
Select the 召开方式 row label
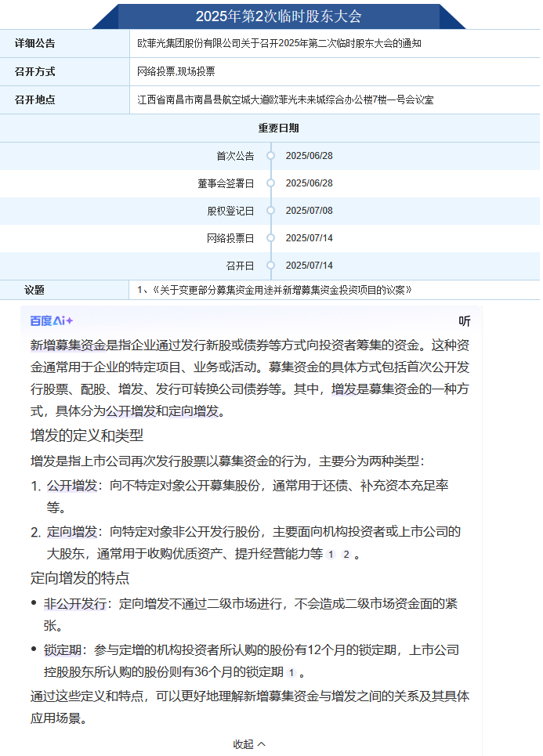click(34, 72)
